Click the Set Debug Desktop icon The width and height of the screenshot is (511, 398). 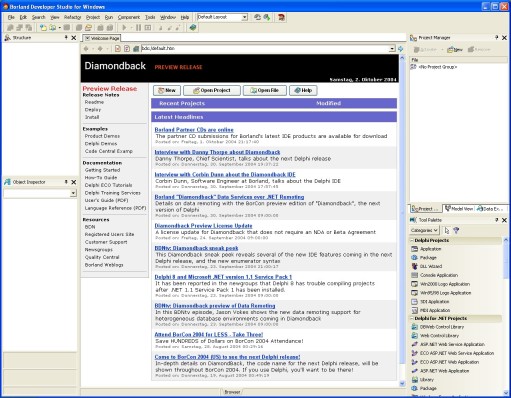pyautogui.click(x=267, y=17)
